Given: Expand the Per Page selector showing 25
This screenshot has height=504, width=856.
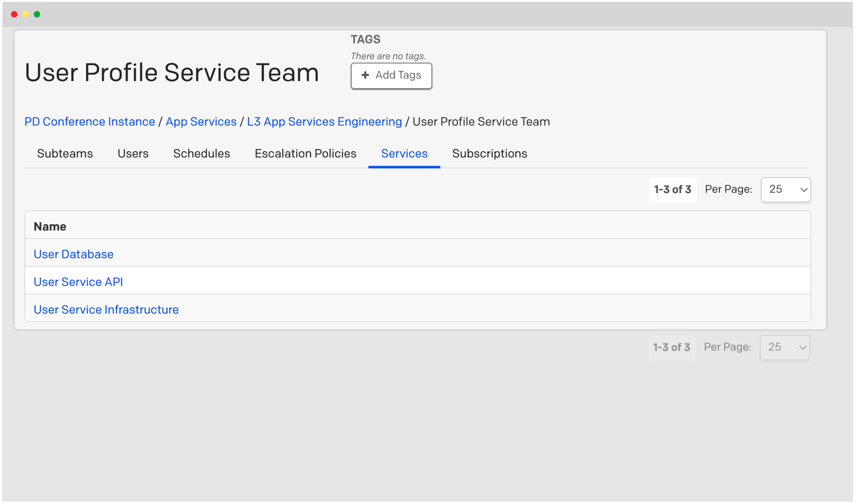Looking at the screenshot, I should 786,189.
